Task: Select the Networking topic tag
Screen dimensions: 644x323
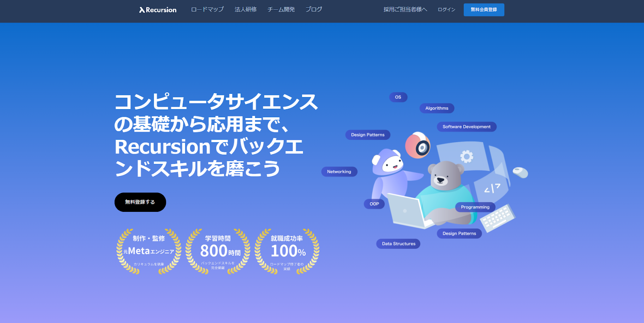Action: (339, 172)
